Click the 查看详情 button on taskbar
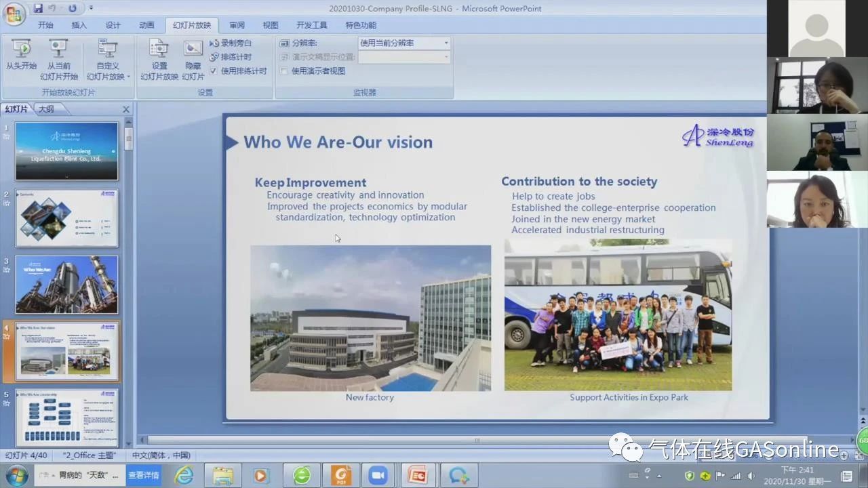This screenshot has height=488, width=868. point(143,475)
